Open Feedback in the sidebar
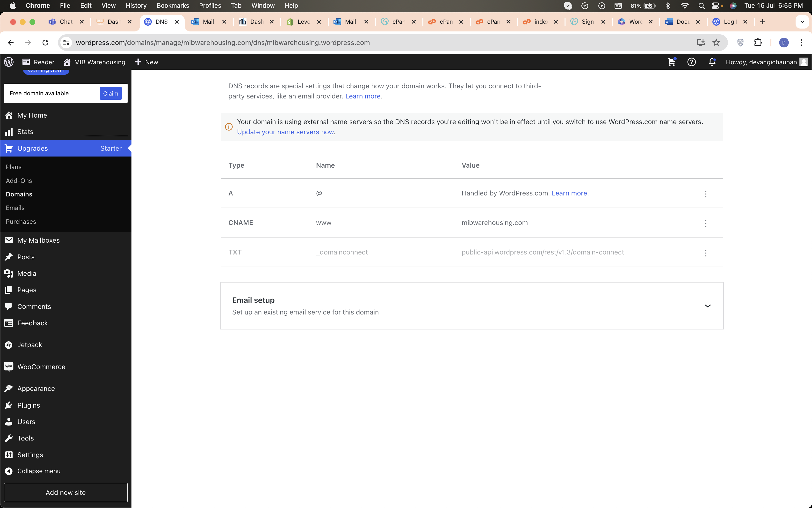Screen dimensions: 812x508 [66, 323]
